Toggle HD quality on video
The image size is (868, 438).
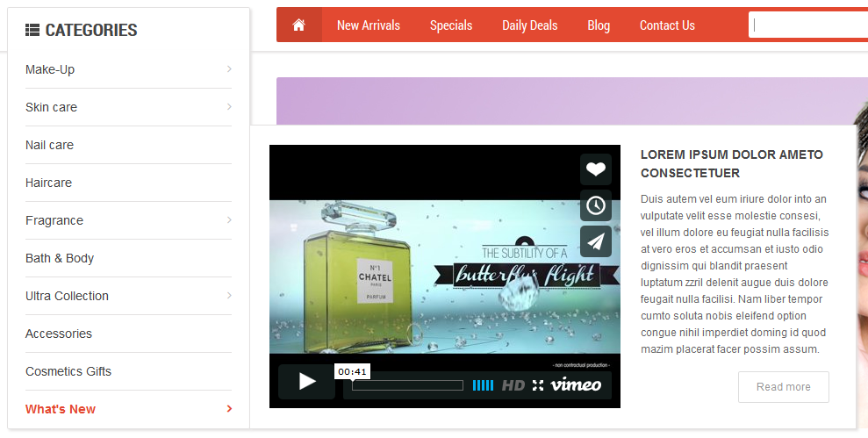coord(513,385)
